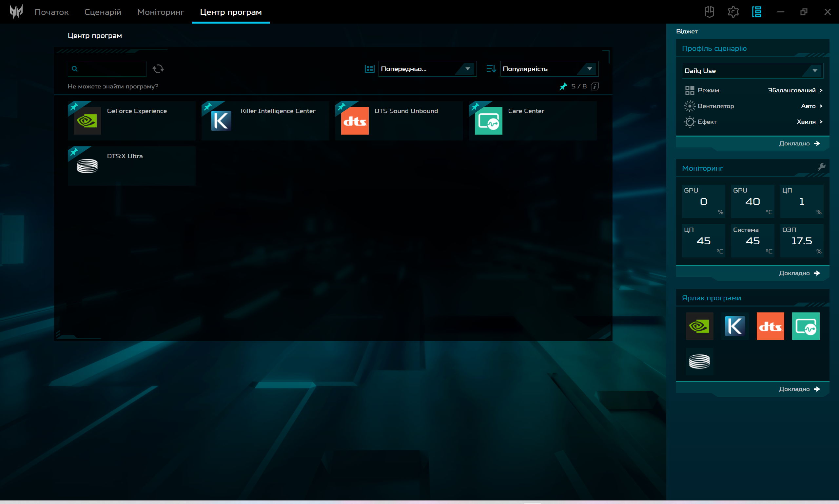
Task: Unpin DTS Sound Unbound tile pin
Action: (341, 107)
